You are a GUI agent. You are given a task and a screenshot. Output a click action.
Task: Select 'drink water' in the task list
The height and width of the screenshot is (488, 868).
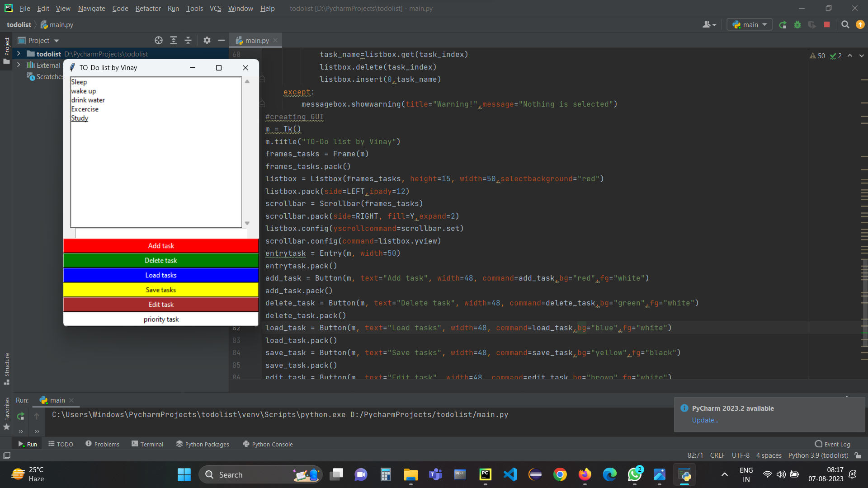(88, 100)
